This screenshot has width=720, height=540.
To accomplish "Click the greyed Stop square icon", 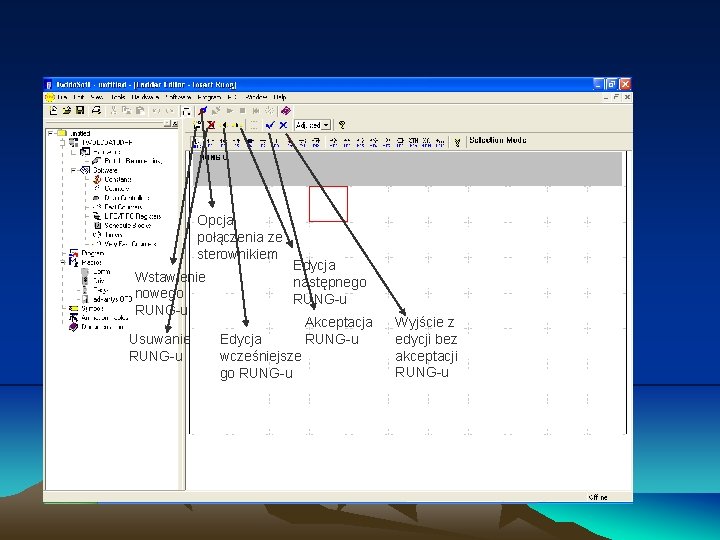I will pos(242,111).
